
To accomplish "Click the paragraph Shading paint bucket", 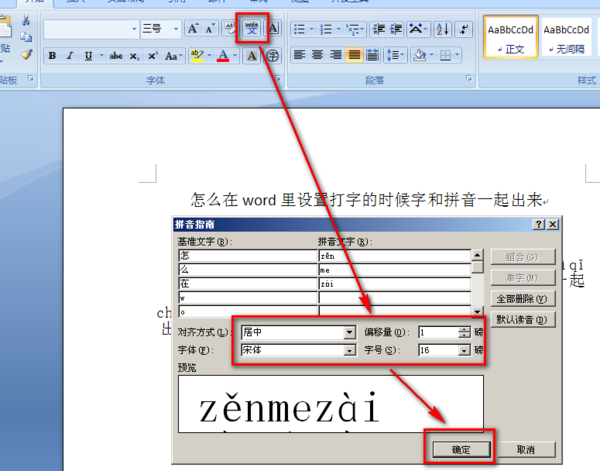I will click(420, 55).
